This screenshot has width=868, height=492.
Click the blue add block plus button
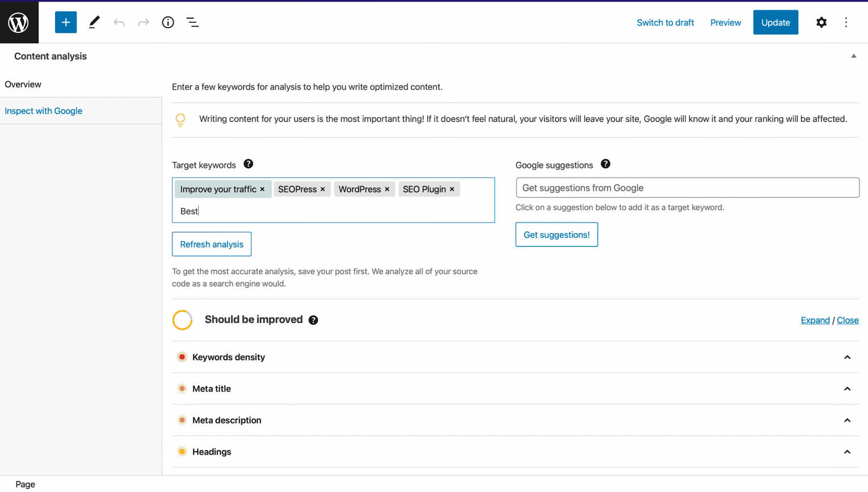(66, 23)
